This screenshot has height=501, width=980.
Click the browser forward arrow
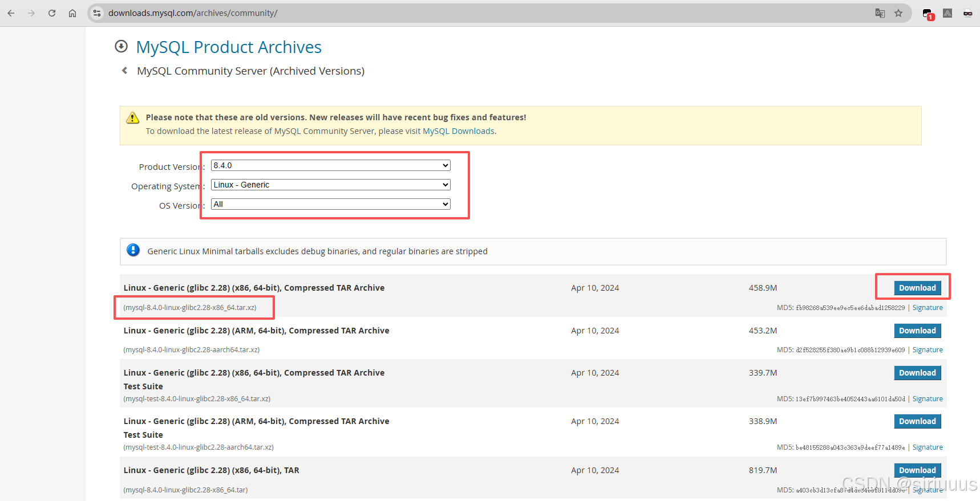coord(31,13)
